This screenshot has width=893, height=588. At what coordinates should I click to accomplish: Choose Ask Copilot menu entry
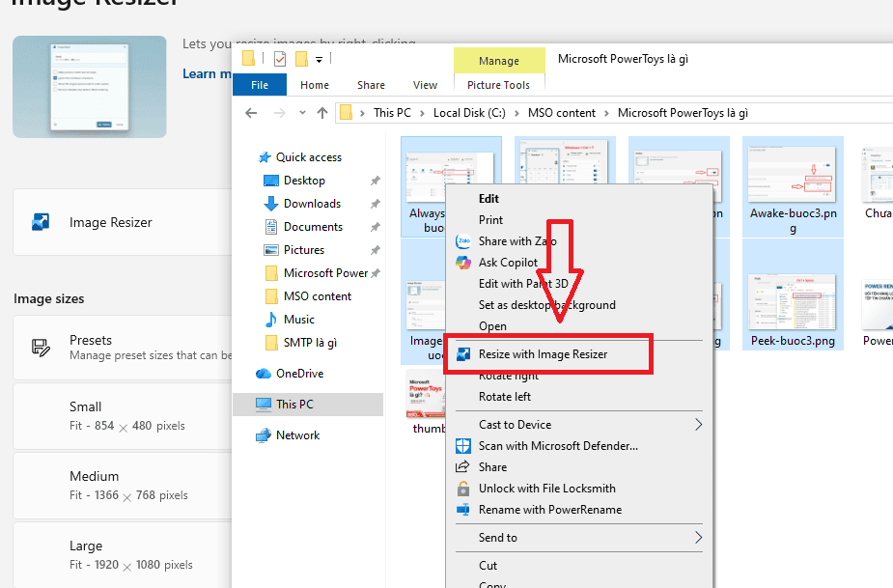(x=578, y=262)
